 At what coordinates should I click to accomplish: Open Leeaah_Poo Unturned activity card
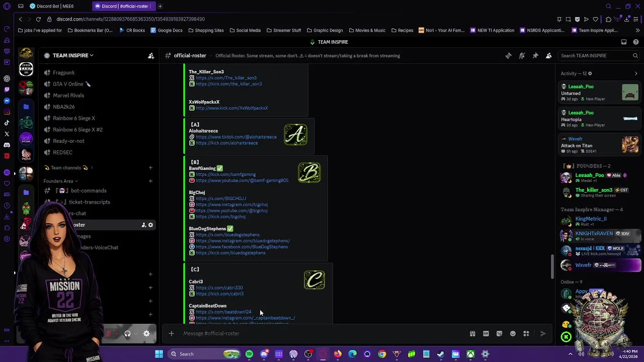point(600,93)
